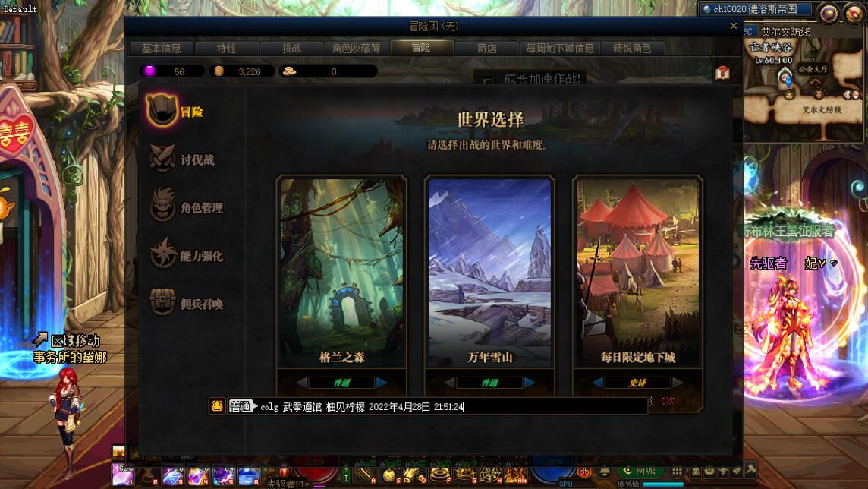868x489 pixels.
Task: Choose the 格兰之森 world card
Action: coord(341,271)
